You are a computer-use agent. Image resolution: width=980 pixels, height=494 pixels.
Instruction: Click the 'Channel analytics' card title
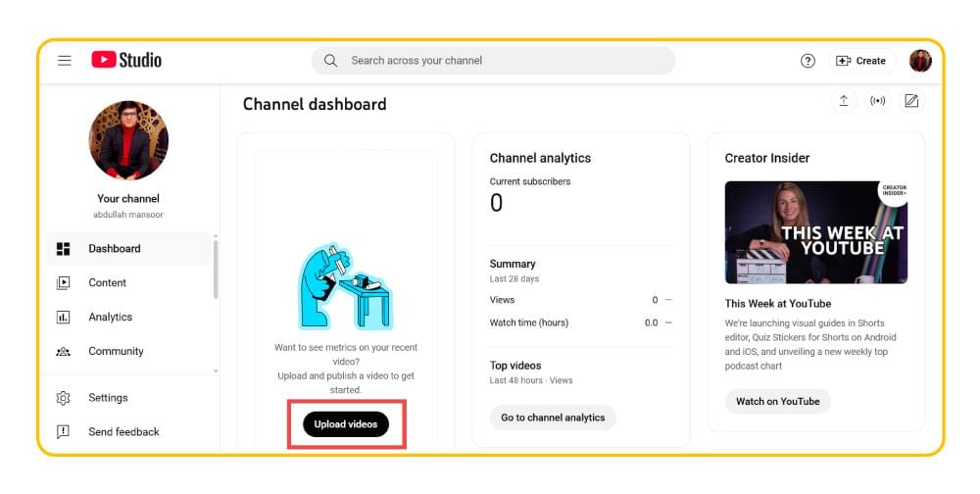pyautogui.click(x=540, y=158)
